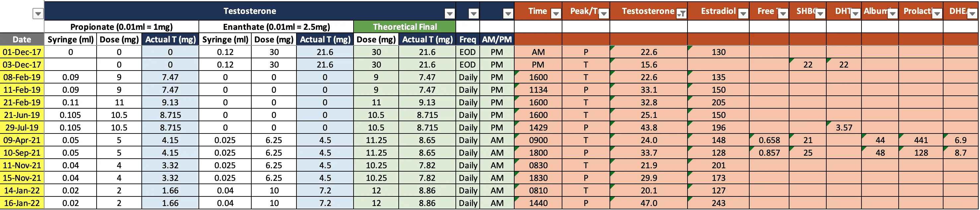Screen dimensions: 980x210
Task: Open the SHBG column filter dropdown
Action: coord(820,14)
